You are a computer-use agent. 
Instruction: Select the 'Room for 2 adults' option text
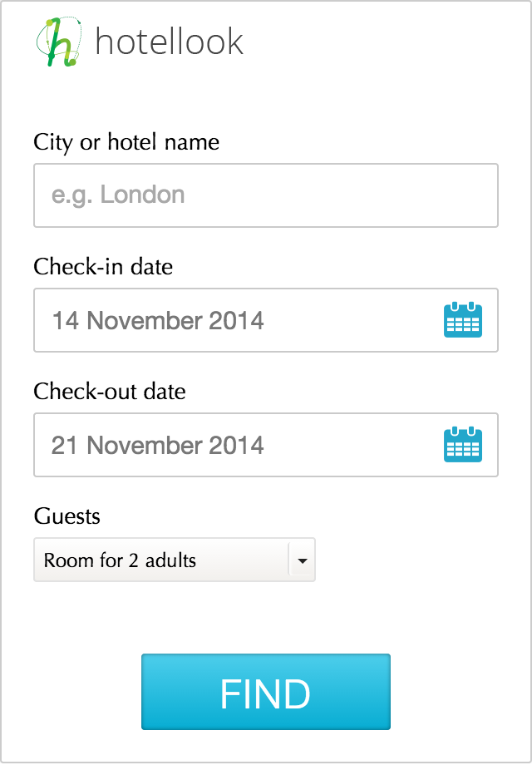click(121, 560)
